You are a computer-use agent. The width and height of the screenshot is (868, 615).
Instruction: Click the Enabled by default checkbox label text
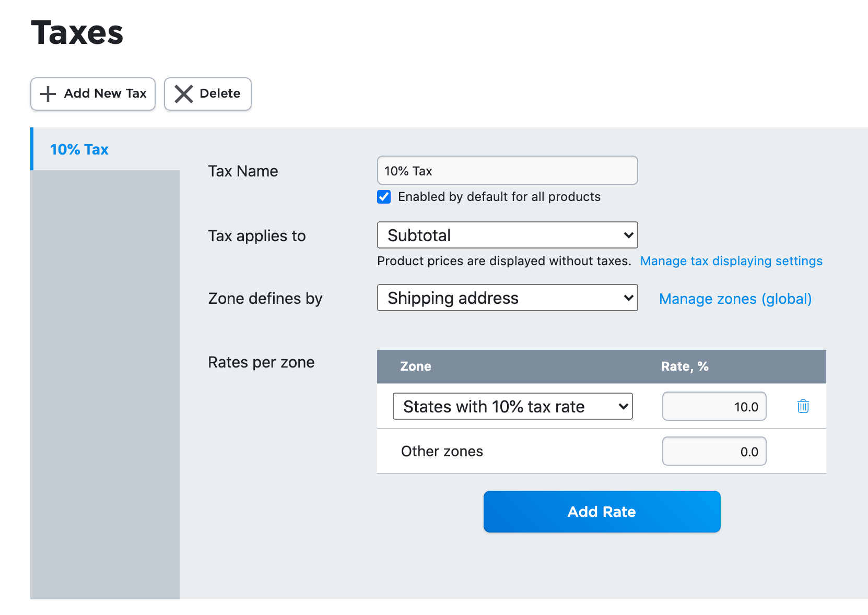click(499, 197)
